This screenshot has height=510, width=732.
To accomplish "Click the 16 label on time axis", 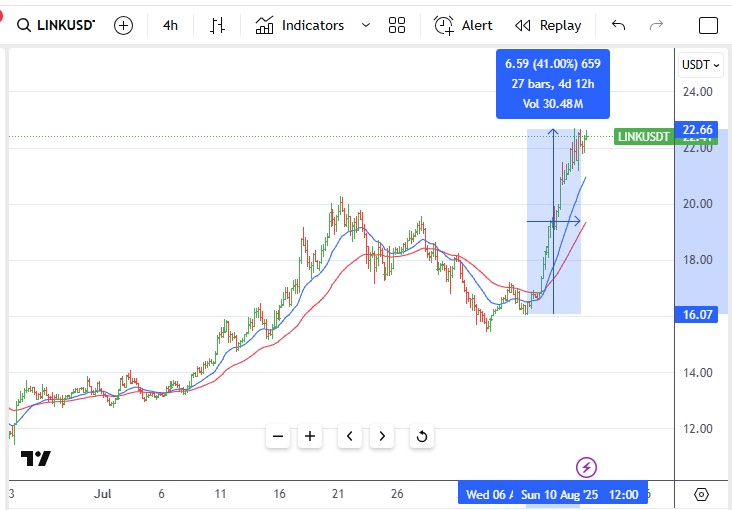I will click(279, 494).
